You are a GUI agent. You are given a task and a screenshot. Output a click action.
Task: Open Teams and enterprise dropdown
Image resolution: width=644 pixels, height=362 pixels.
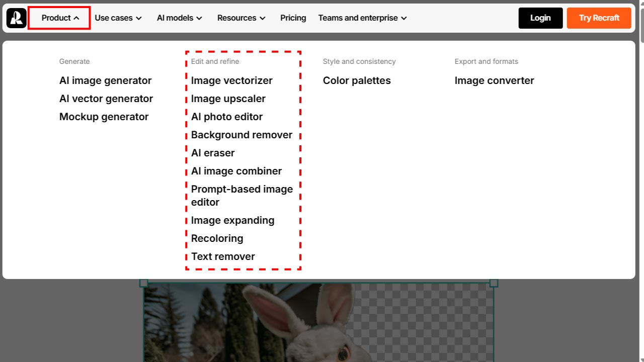(x=363, y=18)
